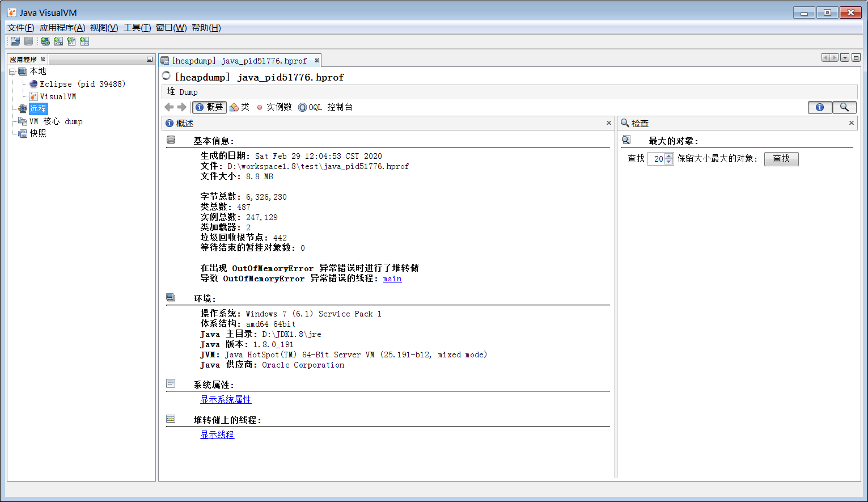Click the Java VisualVM title bar app icon
The height and width of the screenshot is (502, 868).
point(12,12)
